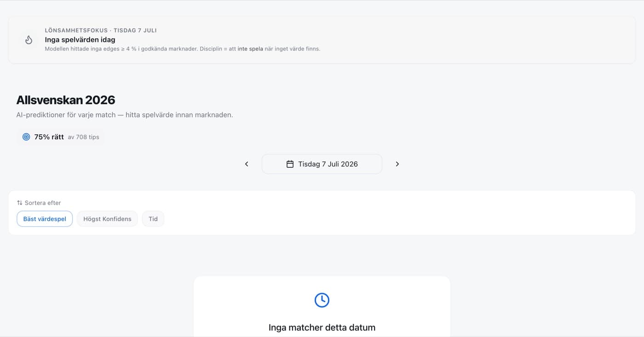Click the target icon beside 75% rätt
The width and height of the screenshot is (644, 337).
tap(26, 137)
